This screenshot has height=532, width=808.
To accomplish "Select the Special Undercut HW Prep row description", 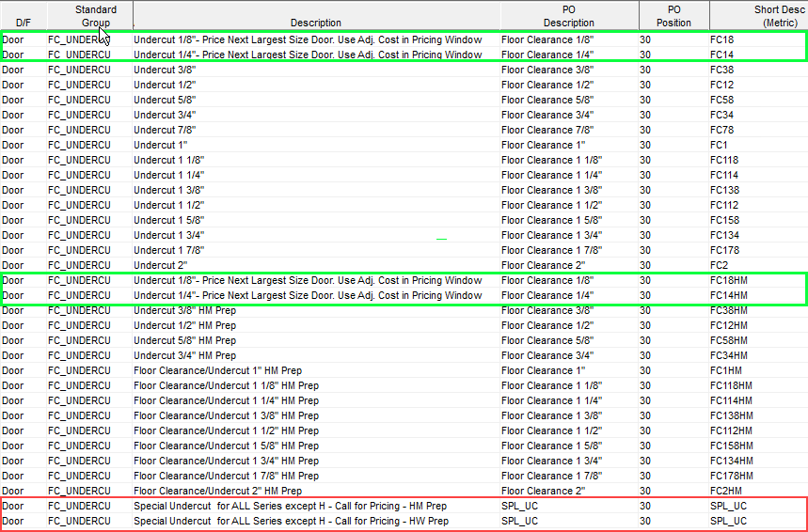I will coord(316,521).
